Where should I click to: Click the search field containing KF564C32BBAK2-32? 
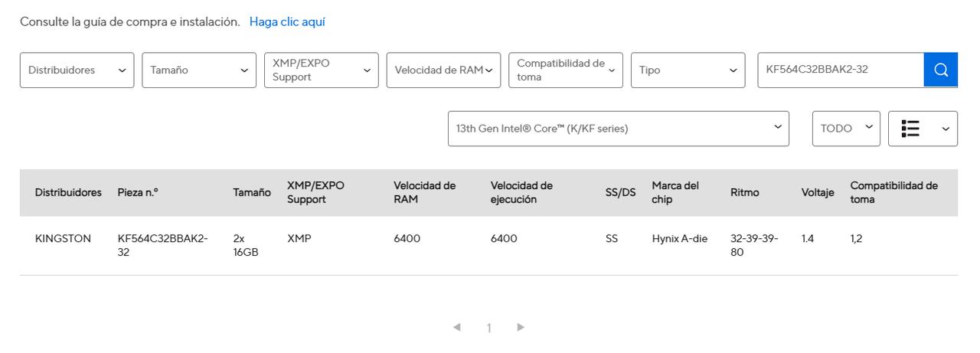pos(841,70)
